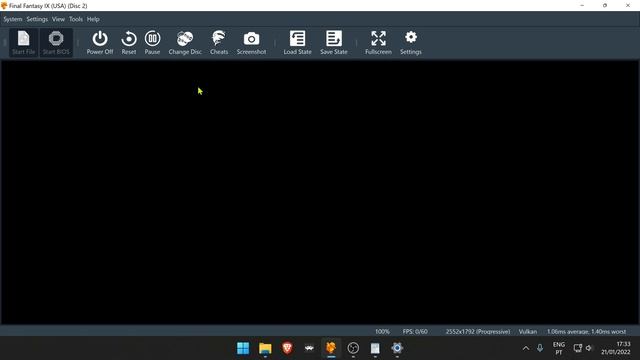Open the clock showing 17:33
This screenshot has height=360, width=640.
tap(616, 348)
